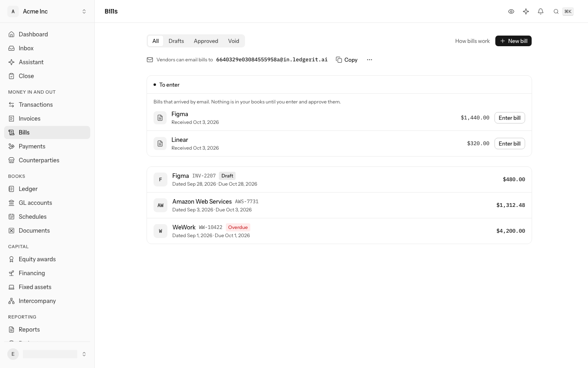This screenshot has width=588, height=368.
Task: Switch to the Drafts tab
Action: [x=176, y=41]
